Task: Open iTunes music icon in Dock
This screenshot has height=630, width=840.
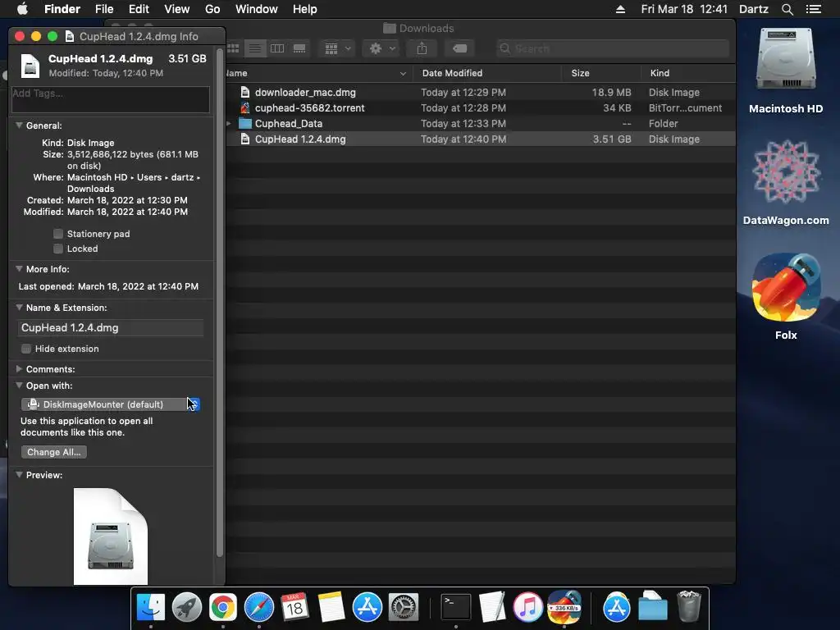Action: (527, 608)
